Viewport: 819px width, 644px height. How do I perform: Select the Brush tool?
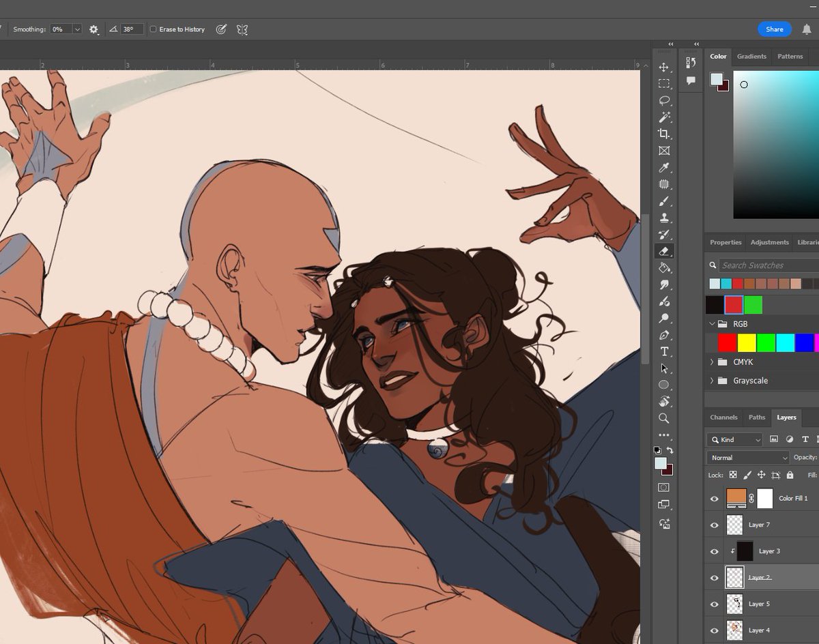663,201
